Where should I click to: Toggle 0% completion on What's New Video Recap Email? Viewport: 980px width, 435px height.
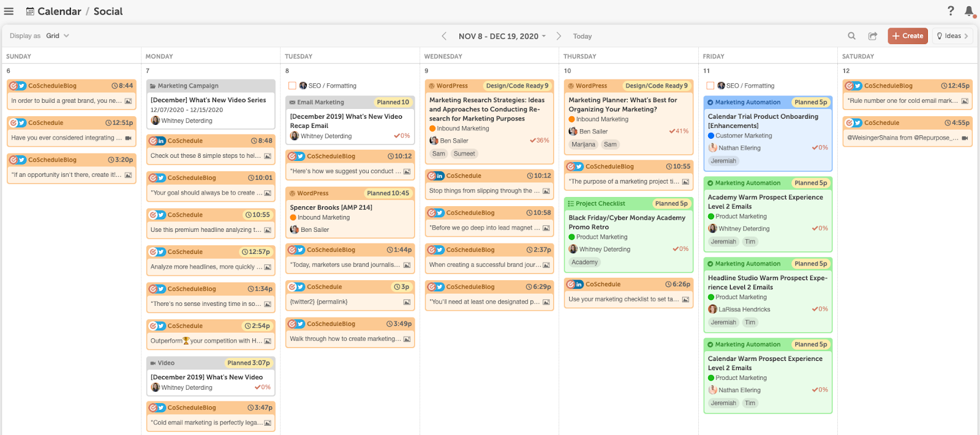click(402, 136)
